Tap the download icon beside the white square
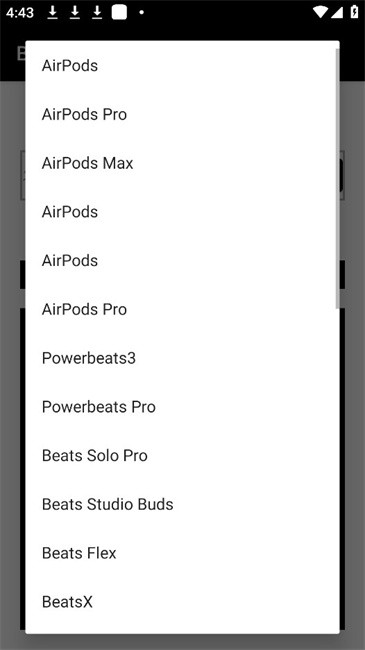The height and width of the screenshot is (650, 365). tap(97, 12)
